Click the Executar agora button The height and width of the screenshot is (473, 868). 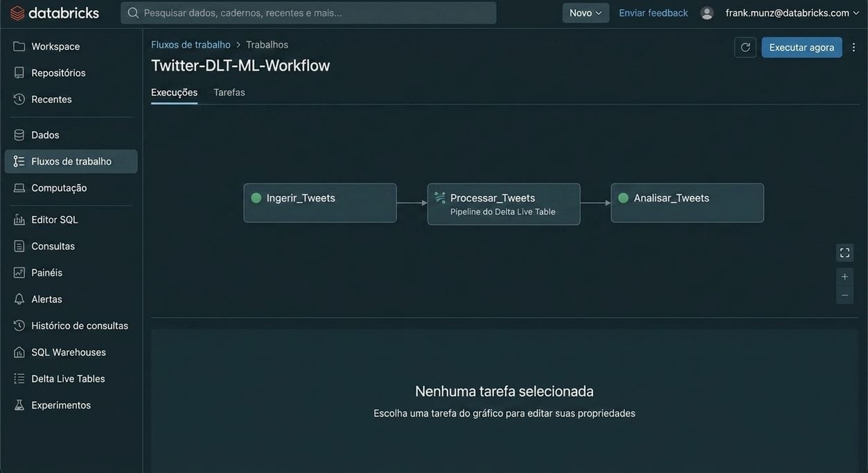[x=801, y=47]
